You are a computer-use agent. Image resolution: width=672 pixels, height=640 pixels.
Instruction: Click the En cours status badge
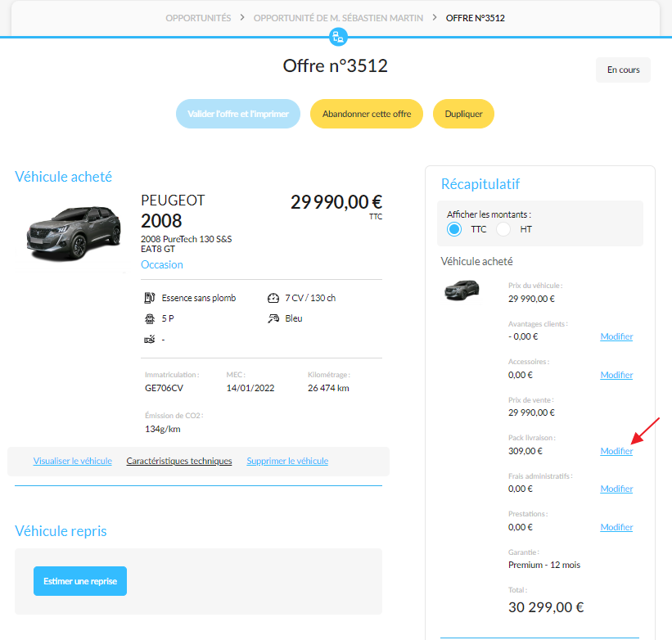(623, 70)
